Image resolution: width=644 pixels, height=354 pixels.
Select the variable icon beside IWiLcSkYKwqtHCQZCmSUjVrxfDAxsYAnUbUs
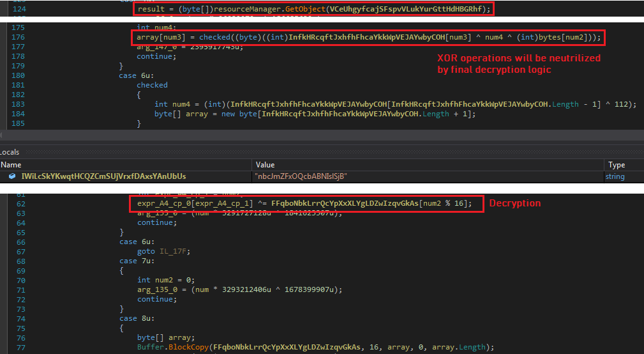click(12, 176)
